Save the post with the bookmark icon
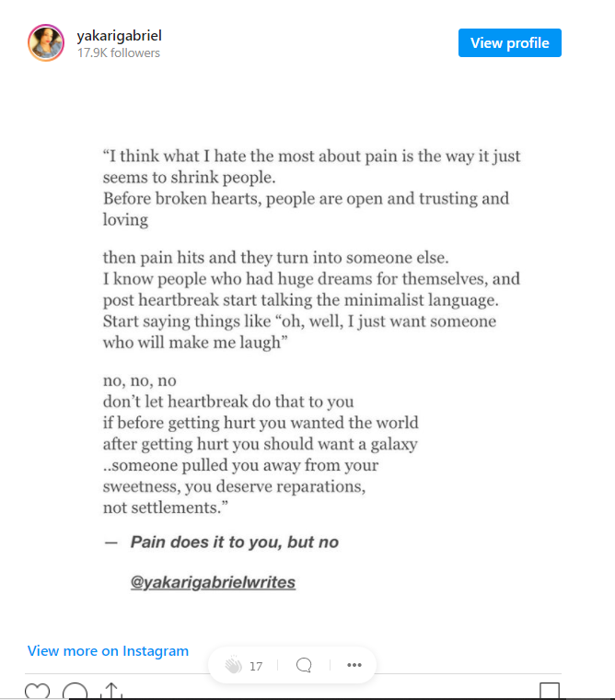Viewport: 615px width, 700px height. [550, 691]
